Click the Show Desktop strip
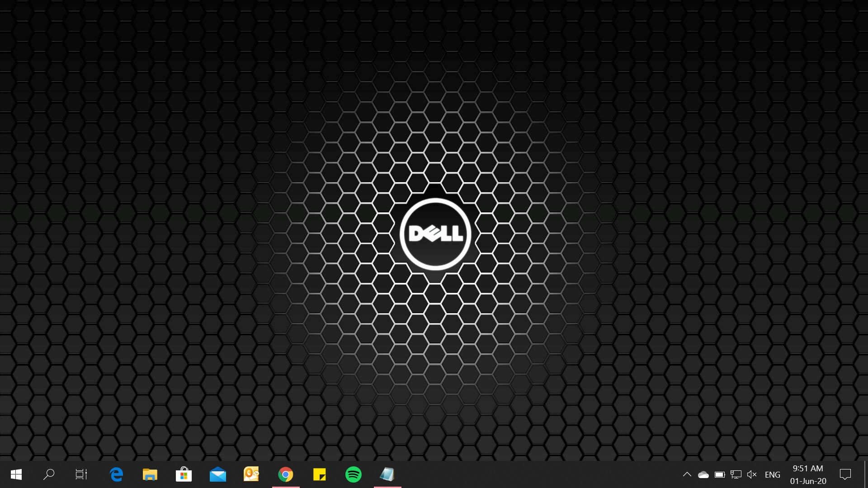The height and width of the screenshot is (488, 868). (x=866, y=474)
